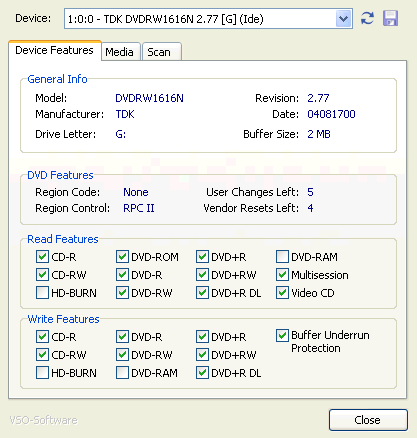Click the revision value 2.77

318,98
